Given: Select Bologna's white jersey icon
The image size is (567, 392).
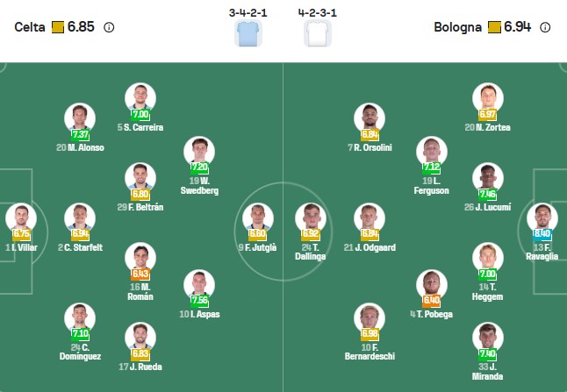Looking at the screenshot, I should pos(317,33).
